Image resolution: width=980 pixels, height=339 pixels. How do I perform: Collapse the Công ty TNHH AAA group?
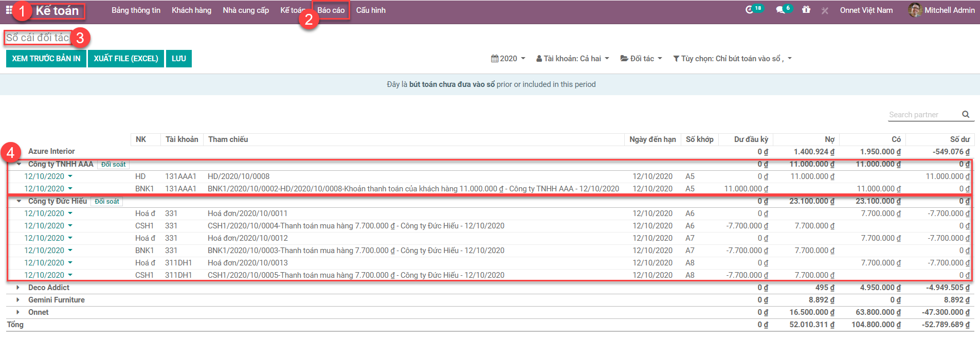tap(19, 164)
